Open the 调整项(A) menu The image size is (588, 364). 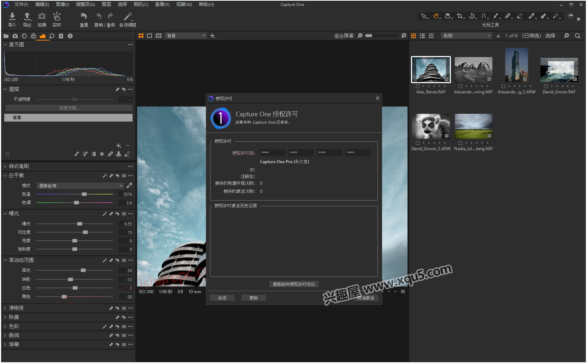85,4
